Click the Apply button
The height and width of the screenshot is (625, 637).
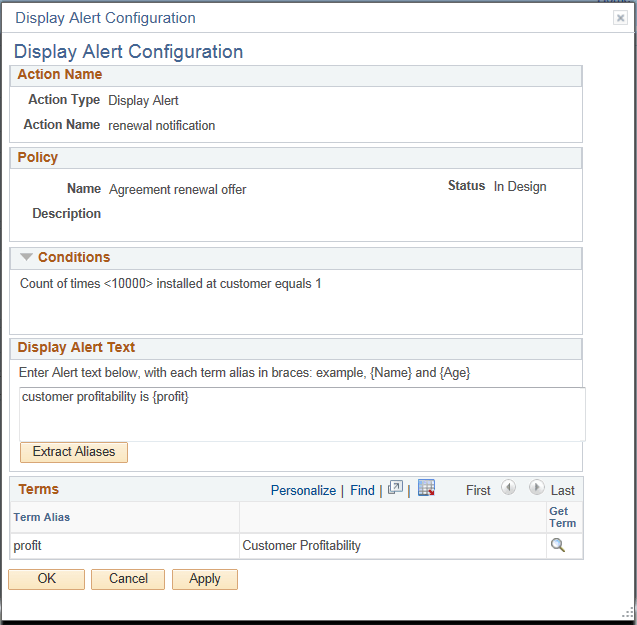coord(205,579)
